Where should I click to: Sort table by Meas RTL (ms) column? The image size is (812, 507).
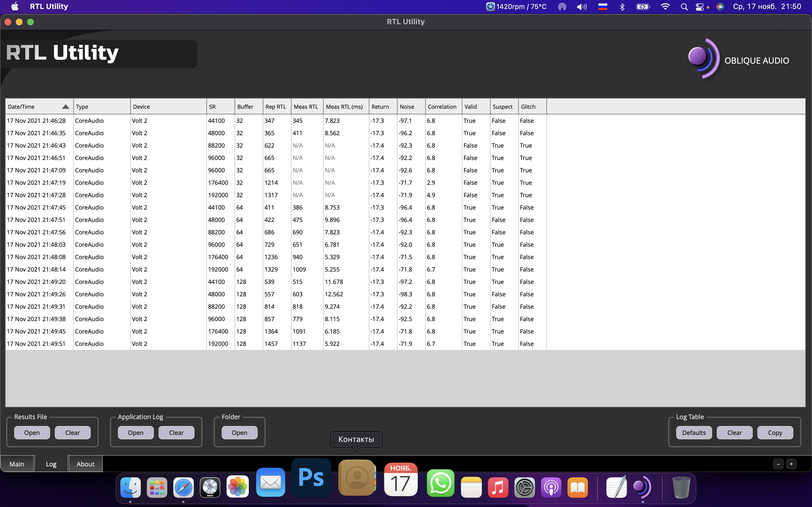pos(344,107)
